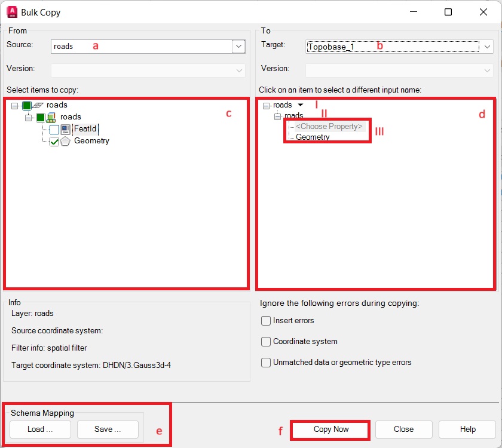502x448 pixels.
Task: Enable ignoring Unmatched data or geometric type errors
Action: 266,363
